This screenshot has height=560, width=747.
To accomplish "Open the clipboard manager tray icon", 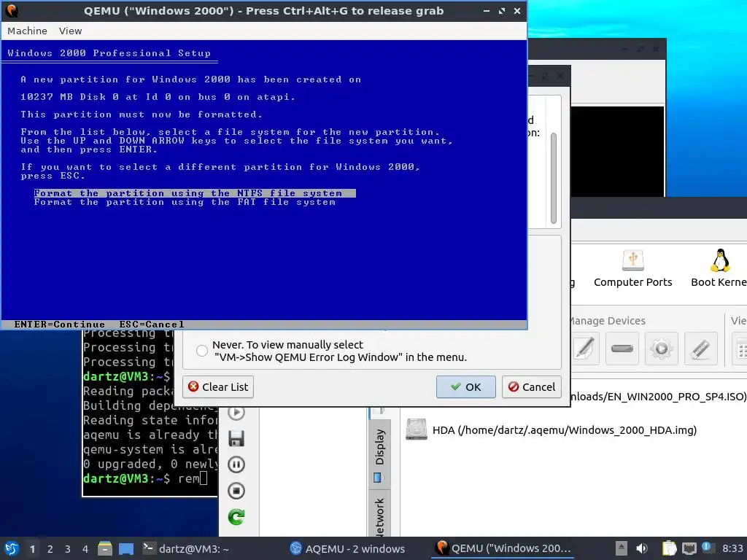I will tap(669, 548).
